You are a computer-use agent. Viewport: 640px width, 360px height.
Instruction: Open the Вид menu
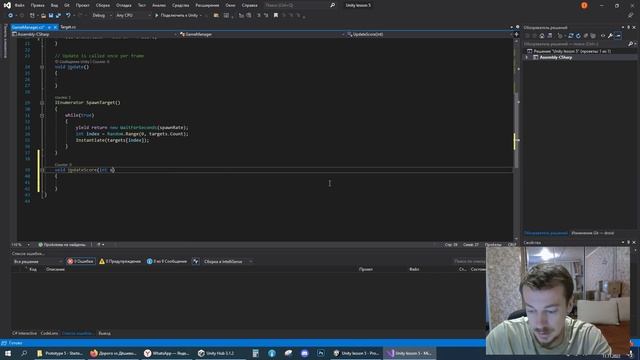pos(54,5)
